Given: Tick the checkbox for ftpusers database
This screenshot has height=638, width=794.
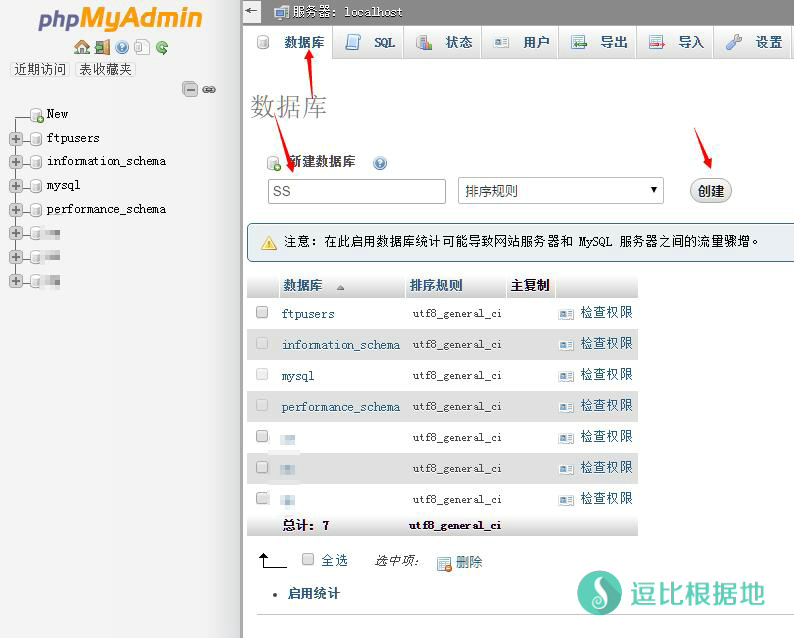Looking at the screenshot, I should 262,312.
